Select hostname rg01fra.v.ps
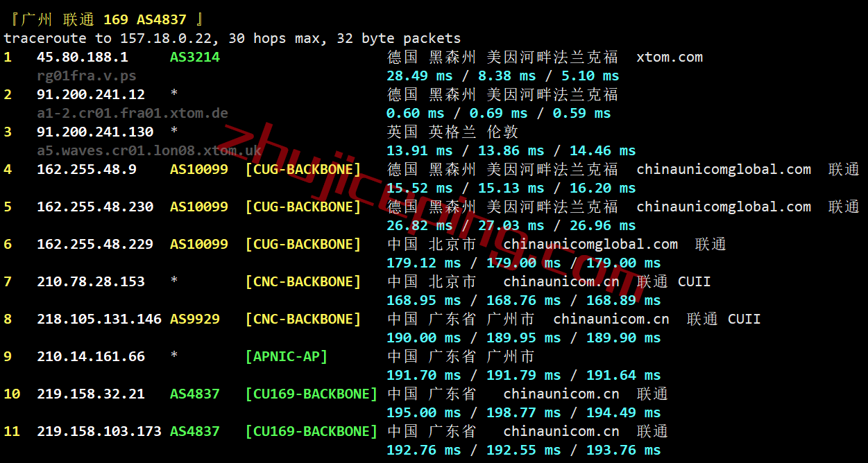The width and height of the screenshot is (868, 463). (x=87, y=76)
